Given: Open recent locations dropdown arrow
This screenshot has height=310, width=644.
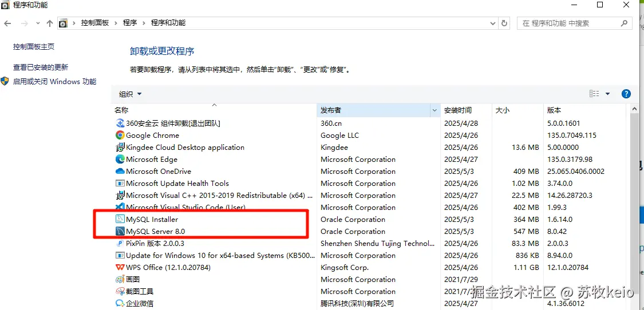Looking at the screenshot, I should point(38,23).
